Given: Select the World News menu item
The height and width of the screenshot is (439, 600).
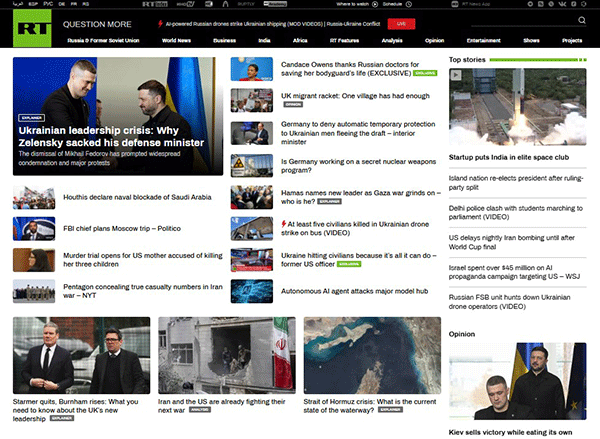Looking at the screenshot, I should pos(176,41).
